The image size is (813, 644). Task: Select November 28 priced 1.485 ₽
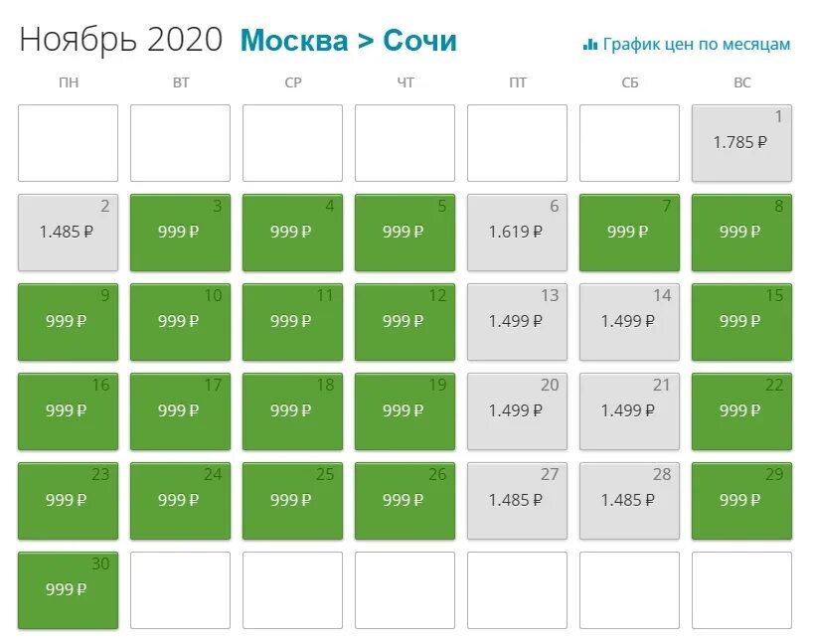pos(629,501)
